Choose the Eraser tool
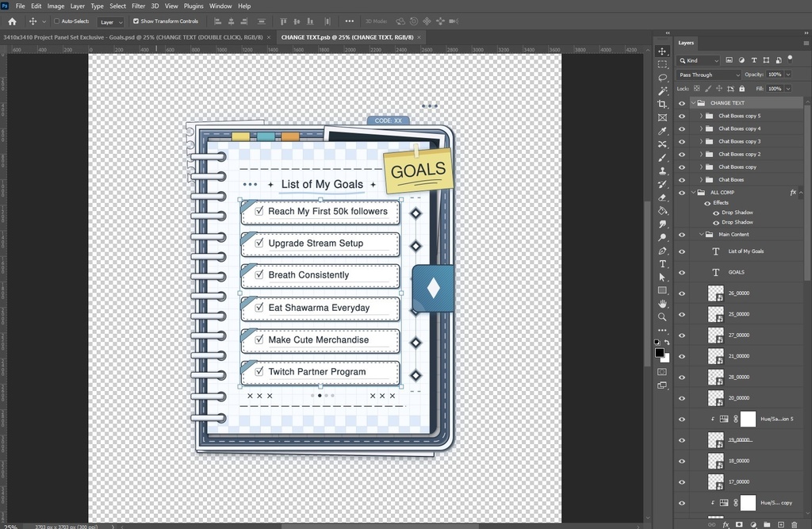 point(662,197)
